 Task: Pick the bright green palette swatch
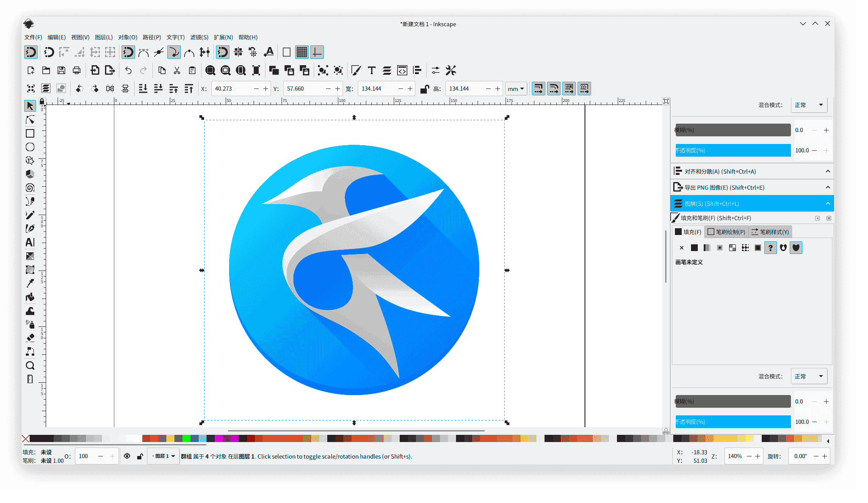[x=186, y=439]
